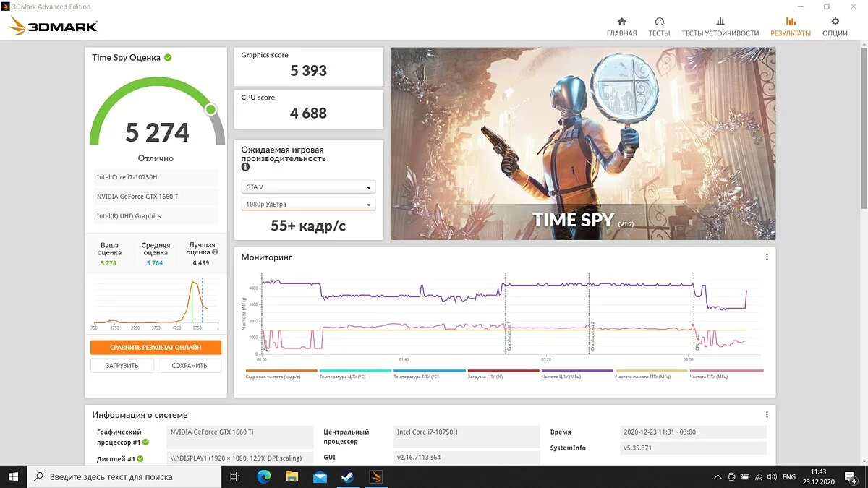Screen dimensions: 868x488
Task: Click green validation checkmark next to Time Spy Оценка
Action: (168, 57)
